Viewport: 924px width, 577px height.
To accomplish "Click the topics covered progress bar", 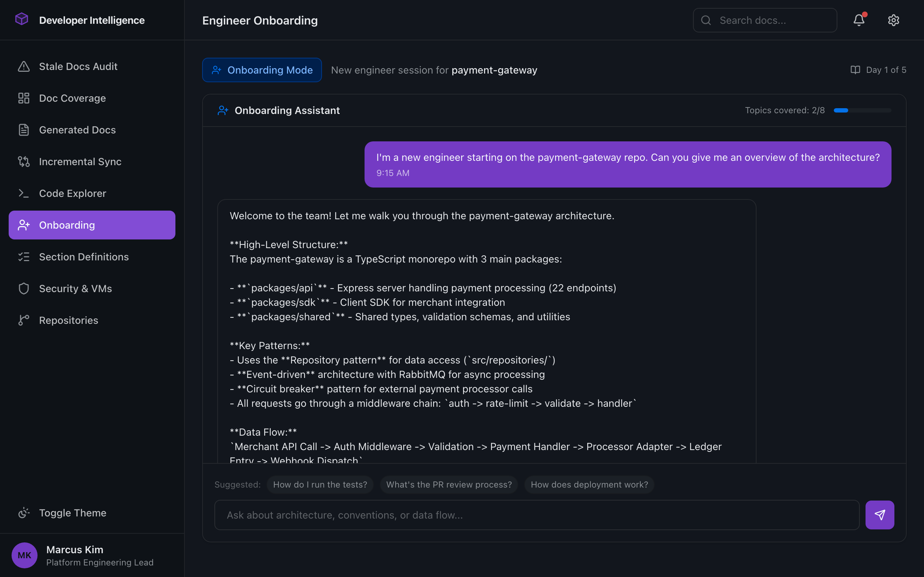I will 863,110.
